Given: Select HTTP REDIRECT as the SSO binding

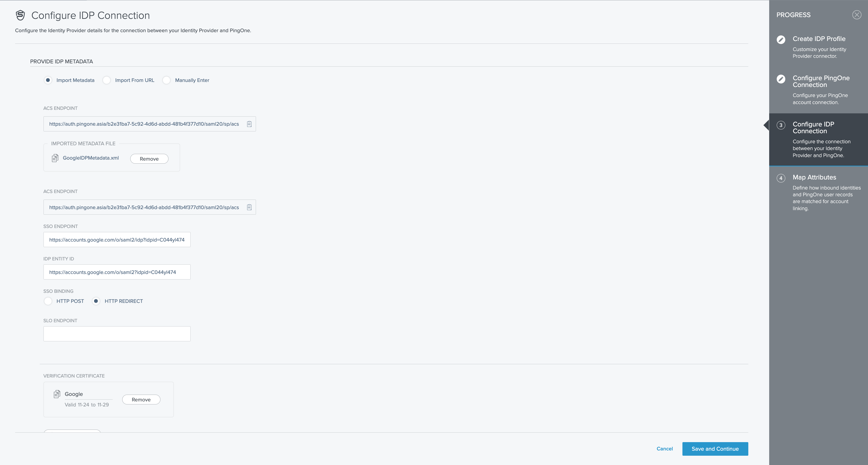Looking at the screenshot, I should click(x=96, y=301).
